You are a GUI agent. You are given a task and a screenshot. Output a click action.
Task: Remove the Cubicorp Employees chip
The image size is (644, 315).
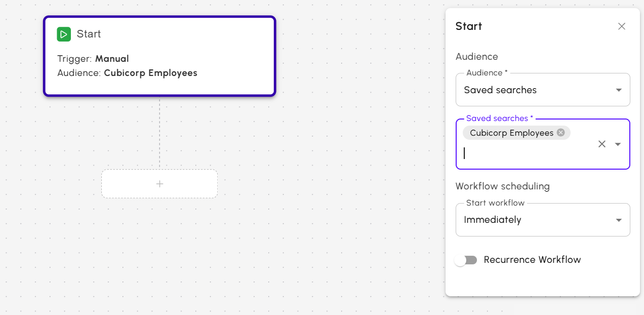tap(560, 133)
